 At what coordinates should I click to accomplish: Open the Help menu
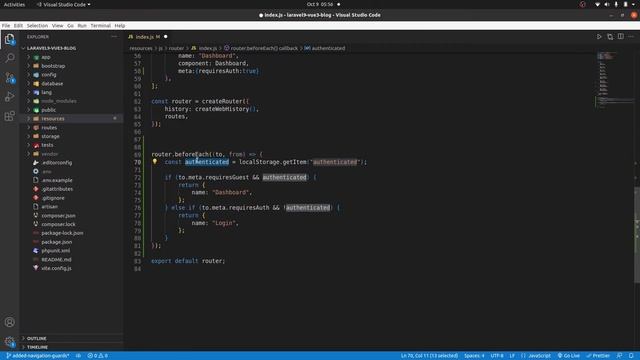click(x=120, y=26)
